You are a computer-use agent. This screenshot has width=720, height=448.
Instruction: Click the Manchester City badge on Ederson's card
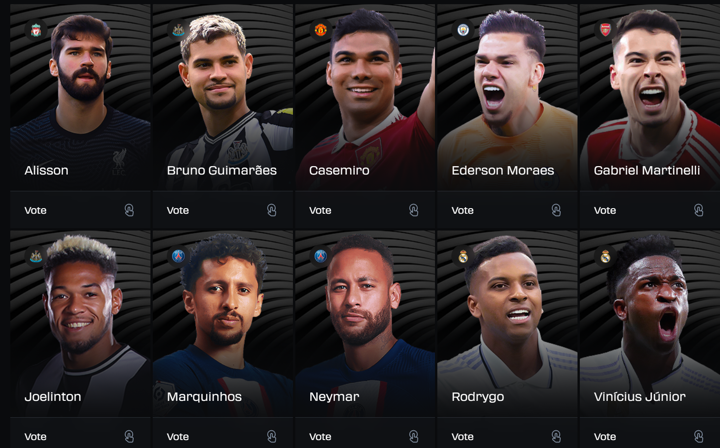(463, 30)
